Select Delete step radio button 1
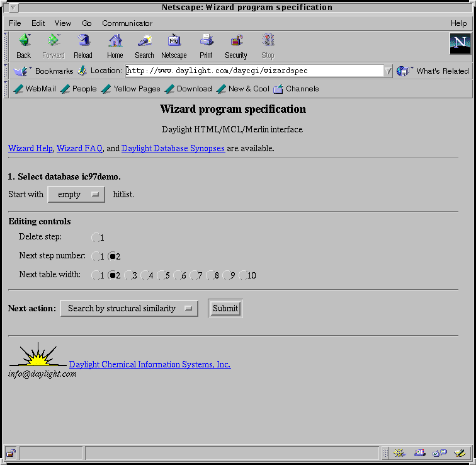The image size is (476, 465). click(x=96, y=238)
